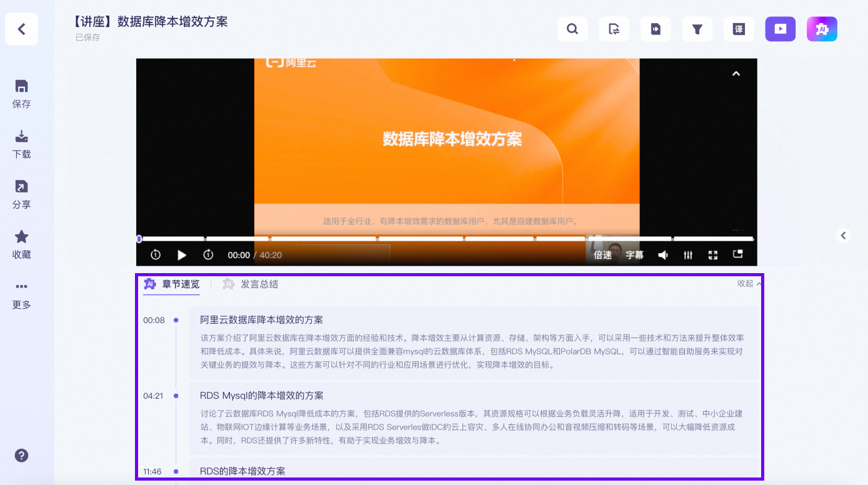Image resolution: width=868 pixels, height=485 pixels.
Task: Toggle 字幕 subtitles in the video player
Action: coord(634,255)
